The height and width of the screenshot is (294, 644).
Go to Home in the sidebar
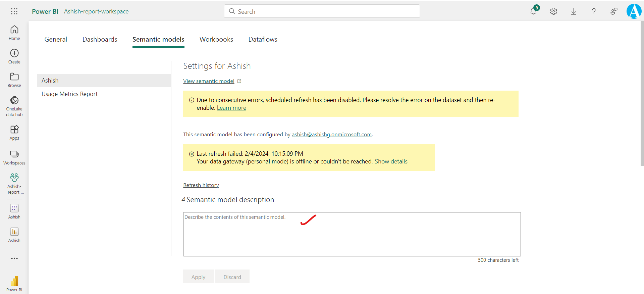tap(14, 33)
